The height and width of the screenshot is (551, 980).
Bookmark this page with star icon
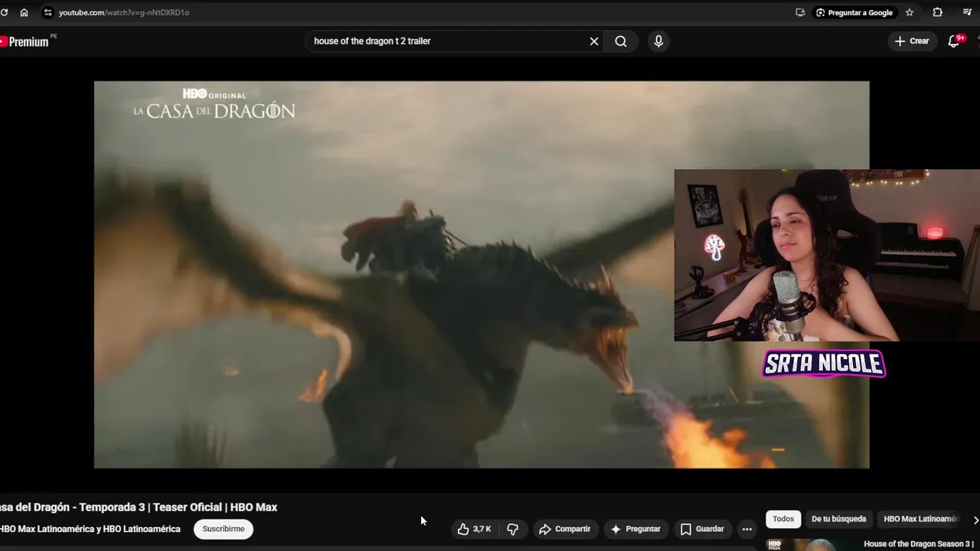pyautogui.click(x=910, y=12)
